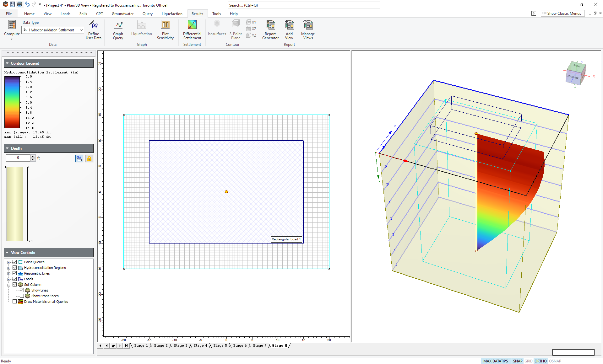Click the yellow depth lock icon
Screen dimensions: 603x364
89,158
